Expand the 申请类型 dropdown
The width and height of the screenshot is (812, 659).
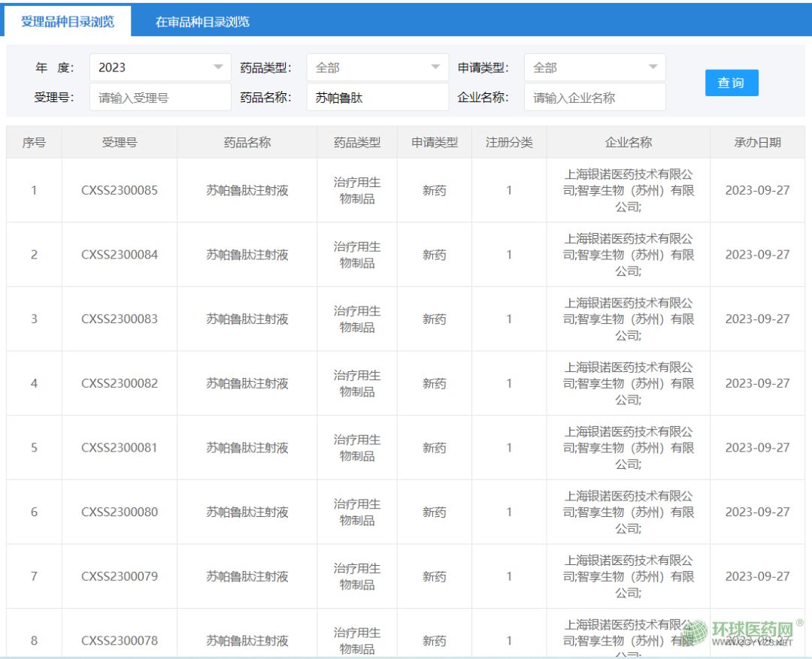(594, 68)
